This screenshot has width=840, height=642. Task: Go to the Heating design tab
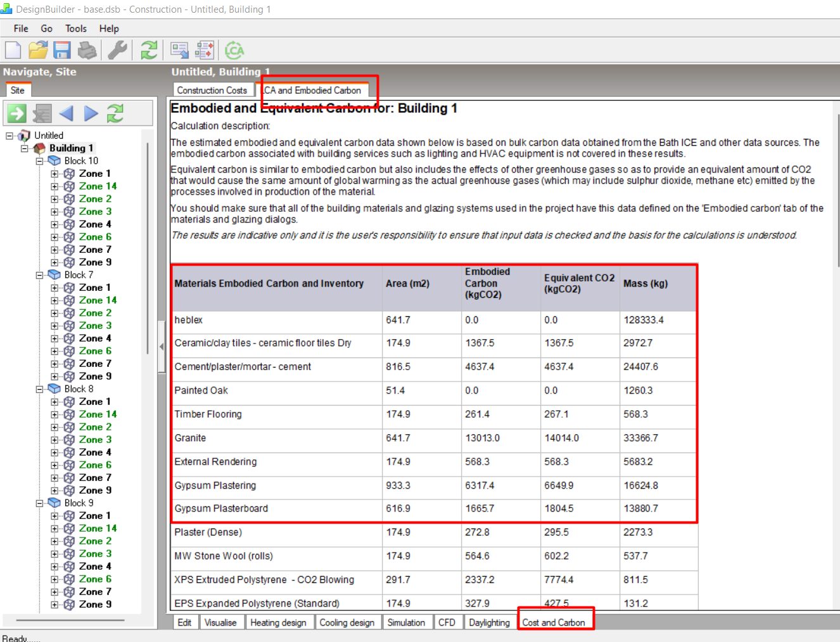click(278, 622)
